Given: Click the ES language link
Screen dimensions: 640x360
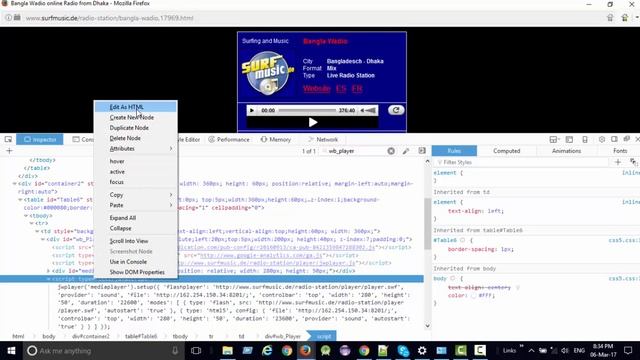Looking at the screenshot, I should pos(341,89).
